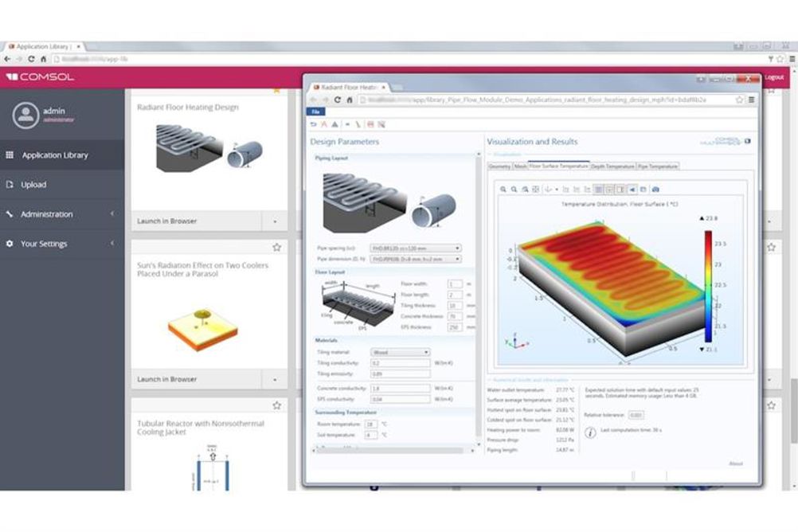This screenshot has height=532, width=798.
Task: Click the Tiling conductivity input field
Action: click(400, 363)
